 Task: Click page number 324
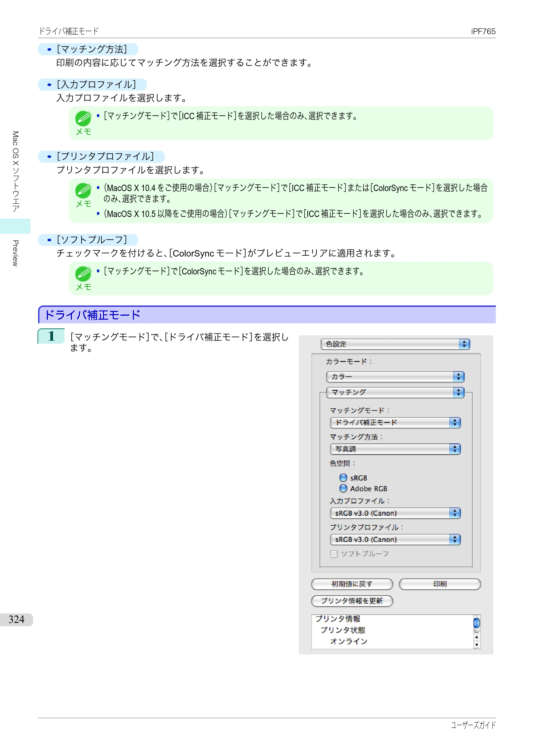click(x=16, y=620)
